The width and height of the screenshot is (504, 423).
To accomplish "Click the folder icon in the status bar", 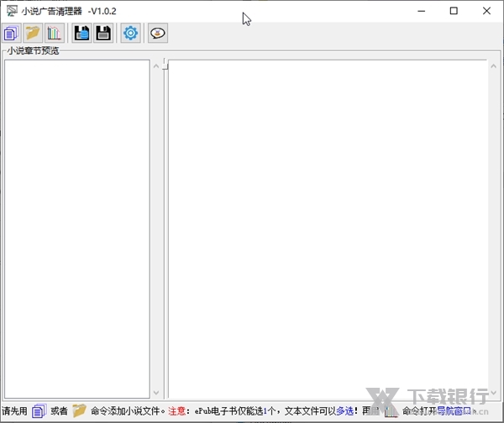I will coord(79,411).
